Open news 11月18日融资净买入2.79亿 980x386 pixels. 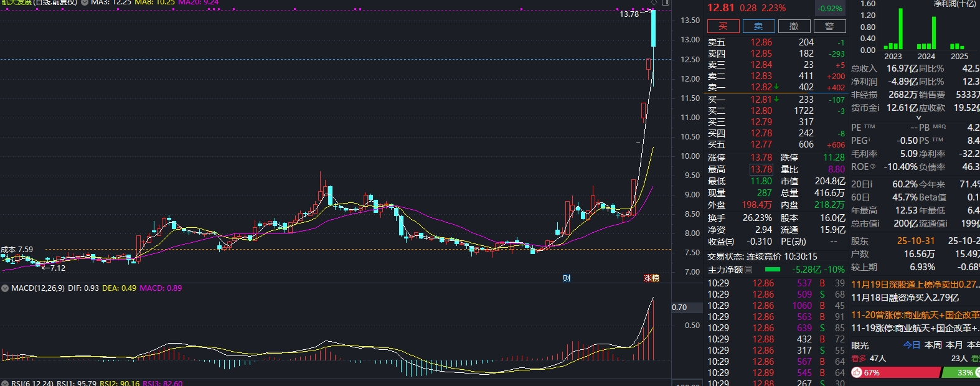pyautogui.click(x=905, y=298)
